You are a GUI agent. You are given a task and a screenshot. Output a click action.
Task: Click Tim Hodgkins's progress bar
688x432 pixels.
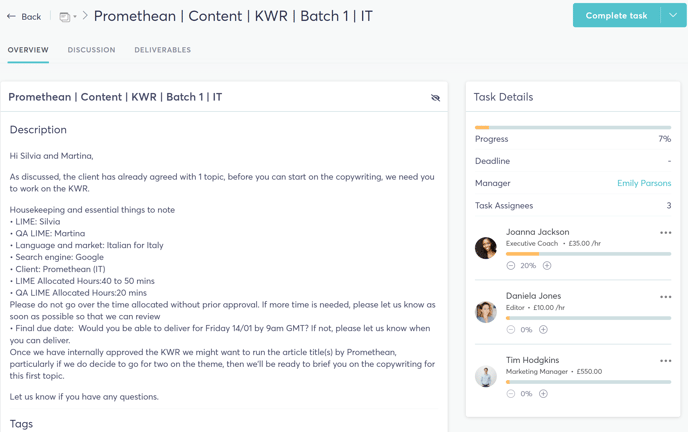point(588,382)
